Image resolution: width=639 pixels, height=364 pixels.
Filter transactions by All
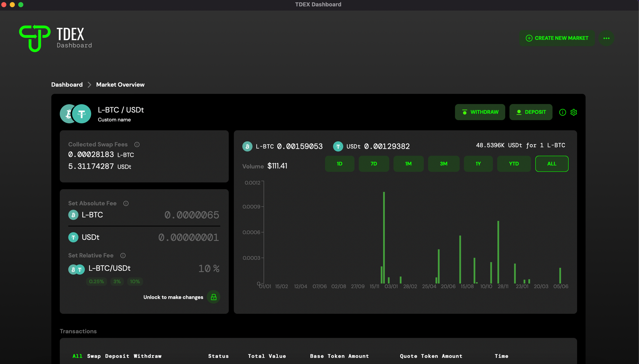click(77, 356)
